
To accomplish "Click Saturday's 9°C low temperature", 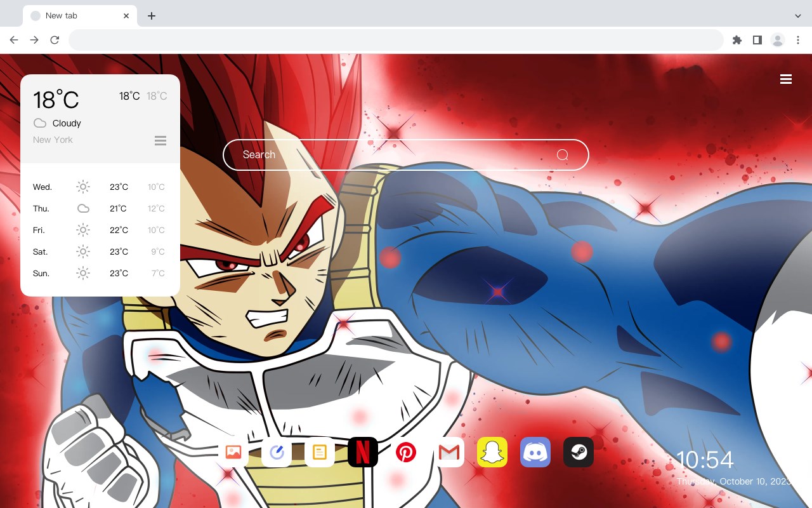I will point(158,251).
